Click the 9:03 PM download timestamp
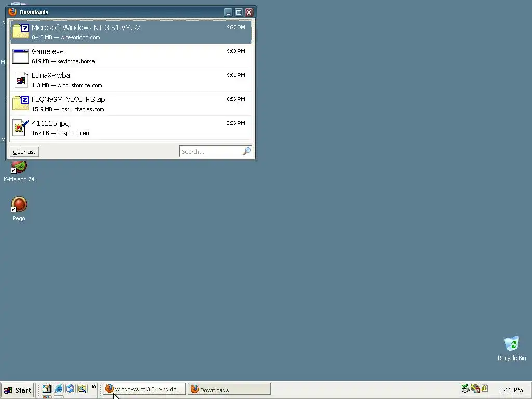 236,51
